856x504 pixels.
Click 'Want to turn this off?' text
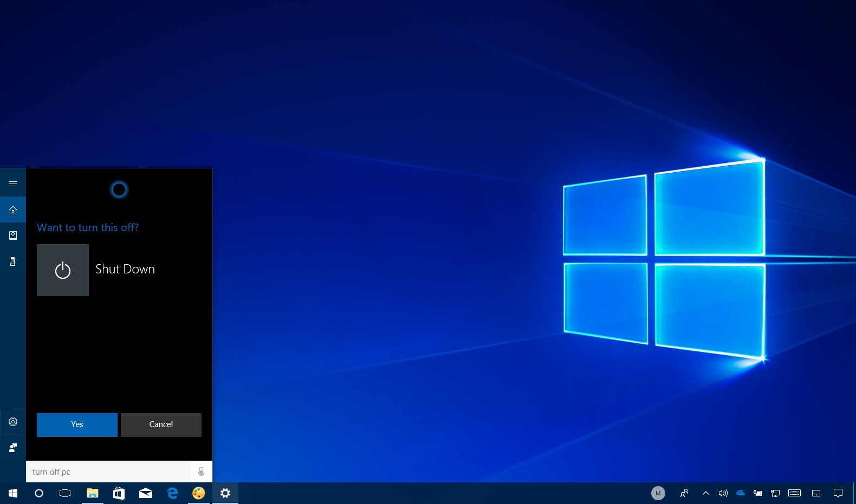point(88,227)
